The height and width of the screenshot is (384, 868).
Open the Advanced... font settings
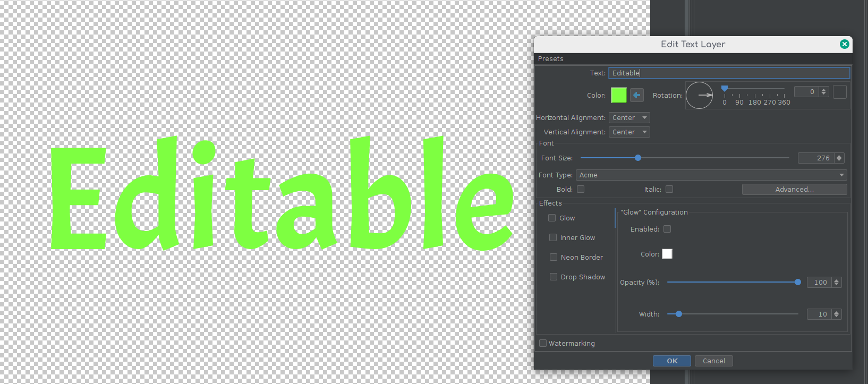(794, 190)
